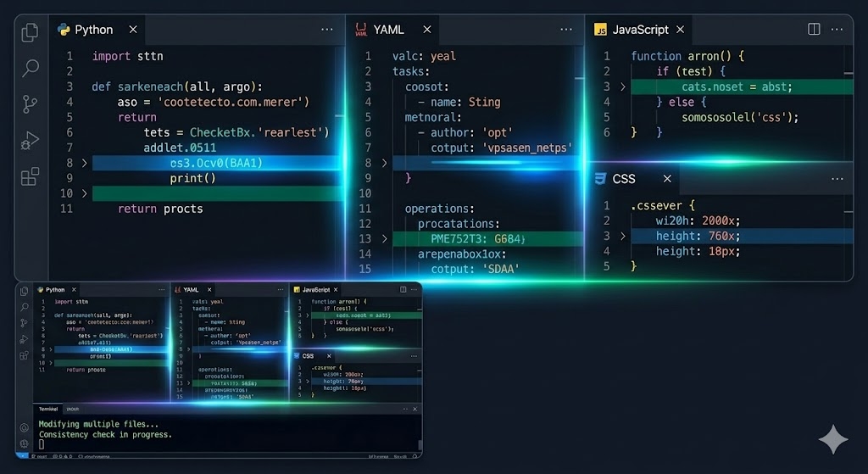Click the terminal cursor in the small window
The width and height of the screenshot is (868, 474).
[41, 444]
